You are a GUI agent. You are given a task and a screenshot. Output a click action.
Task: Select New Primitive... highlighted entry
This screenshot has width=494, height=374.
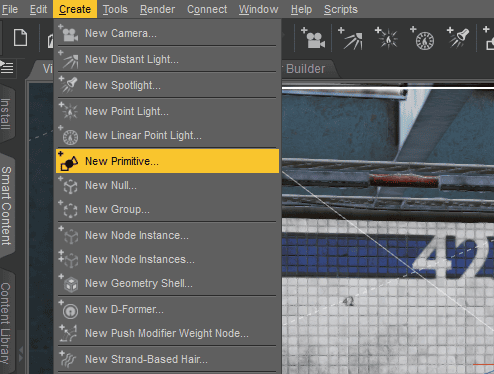[x=167, y=161]
